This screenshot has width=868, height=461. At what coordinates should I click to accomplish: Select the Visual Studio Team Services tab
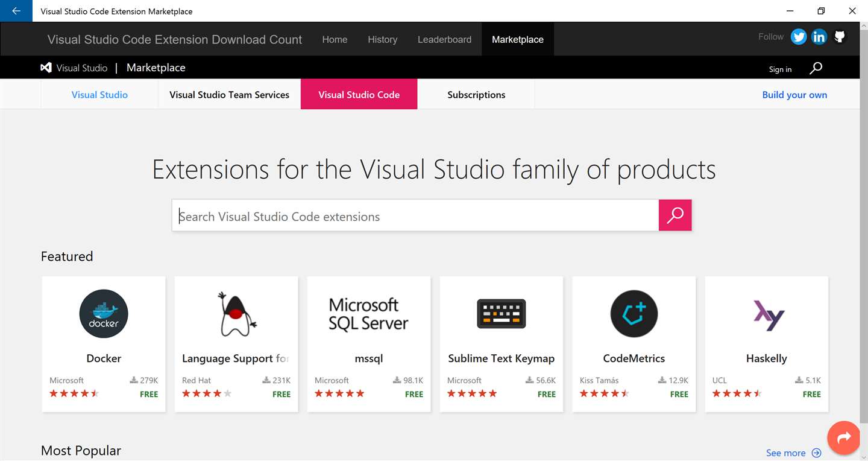(229, 95)
